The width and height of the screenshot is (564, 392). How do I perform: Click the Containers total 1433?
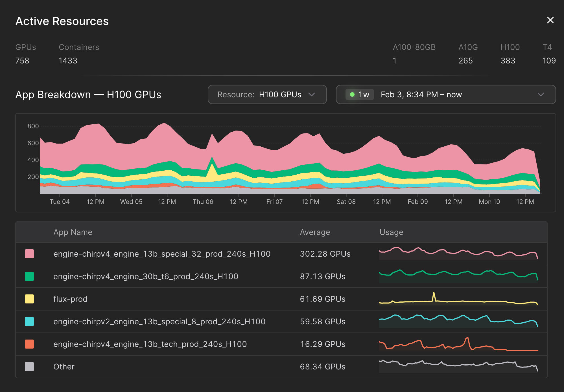click(68, 61)
